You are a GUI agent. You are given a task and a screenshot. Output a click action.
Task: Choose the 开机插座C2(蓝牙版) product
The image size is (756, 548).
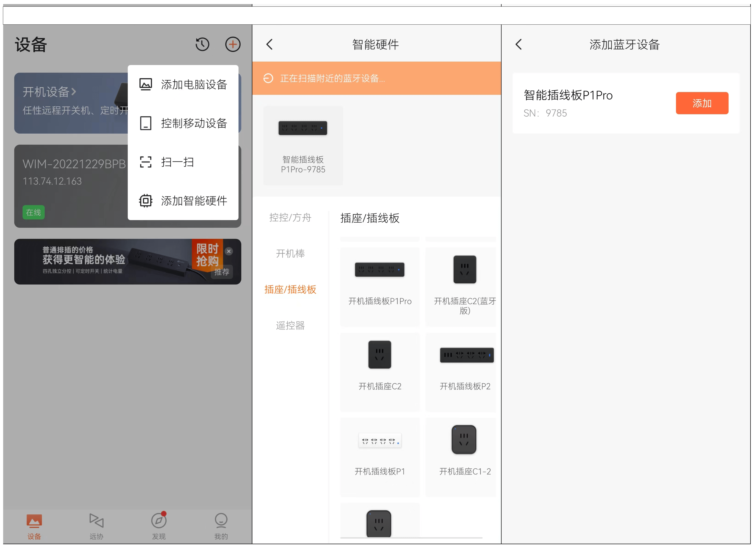(461, 287)
